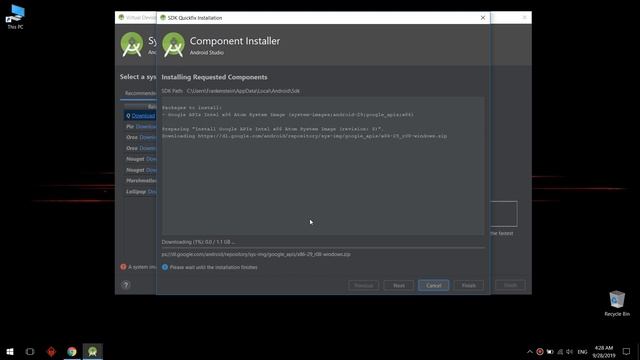Open This PC desktop icon

tap(15, 17)
